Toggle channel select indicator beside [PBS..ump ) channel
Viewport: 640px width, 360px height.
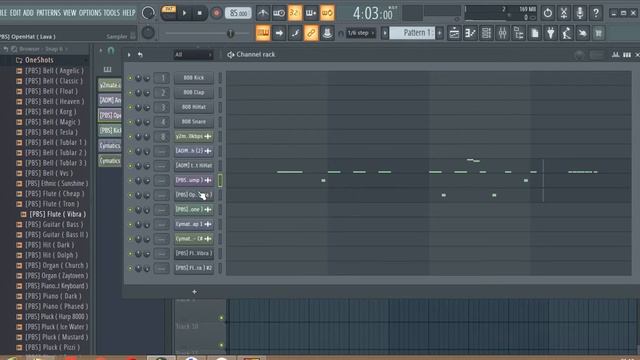click(220, 180)
